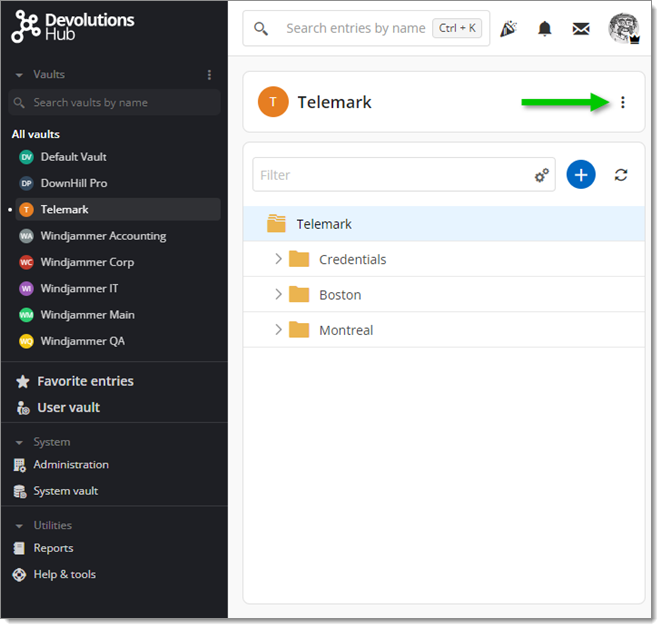Open Vaults section three-dot menu
This screenshot has width=662, height=629.
tap(209, 75)
